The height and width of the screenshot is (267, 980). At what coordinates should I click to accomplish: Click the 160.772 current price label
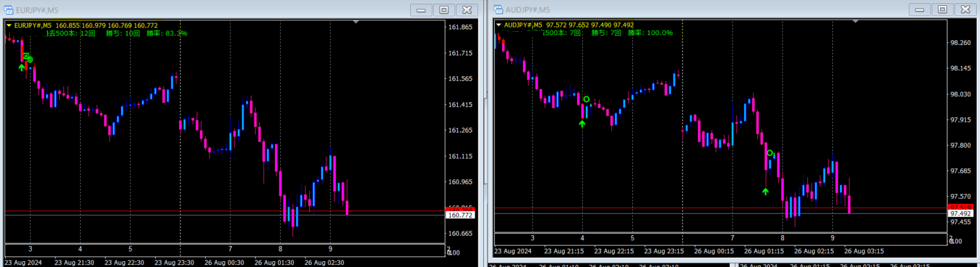pyautogui.click(x=460, y=215)
